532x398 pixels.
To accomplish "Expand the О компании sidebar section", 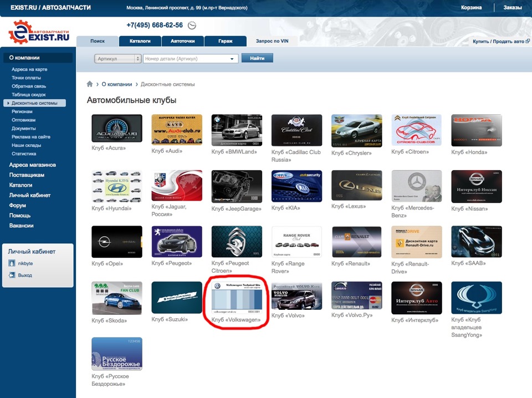I will coord(38,58).
